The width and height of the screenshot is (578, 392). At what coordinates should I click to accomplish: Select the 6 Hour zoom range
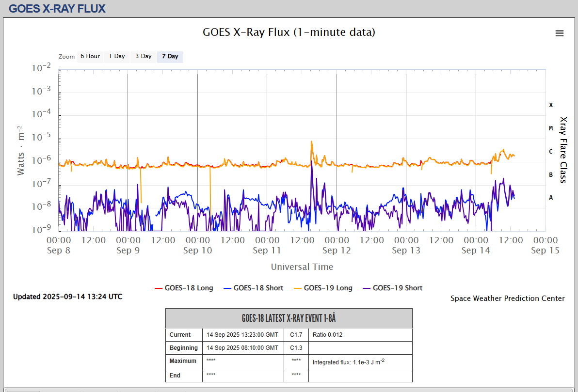coord(90,56)
